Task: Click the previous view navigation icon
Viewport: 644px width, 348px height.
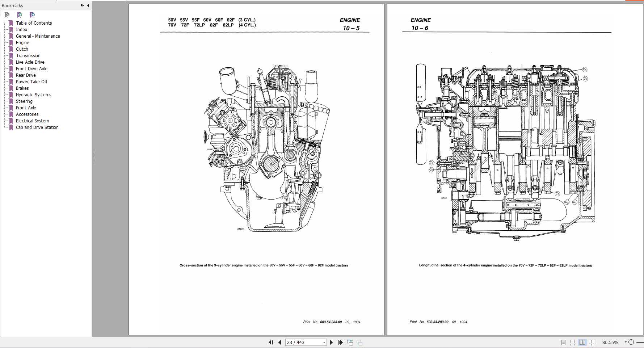Action: (350, 342)
